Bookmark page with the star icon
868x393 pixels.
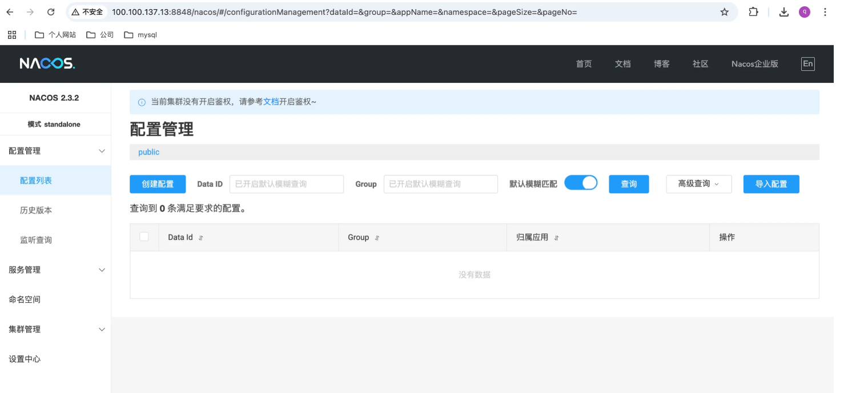(x=725, y=12)
